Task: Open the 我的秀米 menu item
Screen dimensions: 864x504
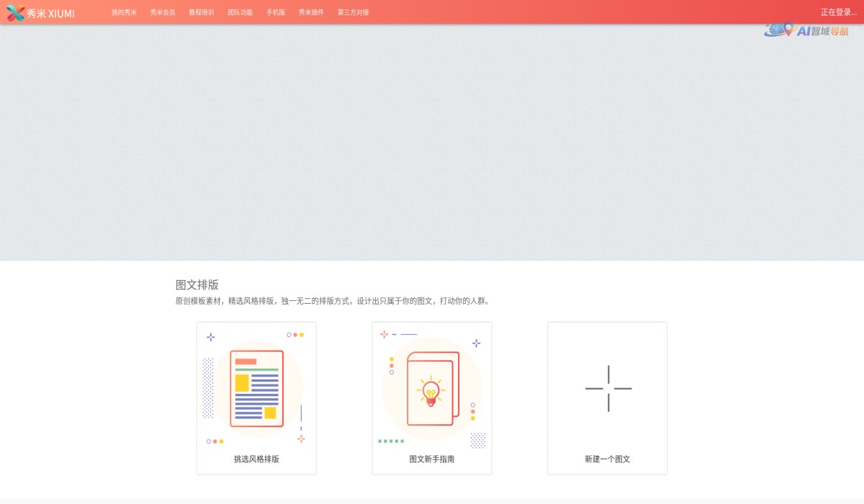Action: 124,12
